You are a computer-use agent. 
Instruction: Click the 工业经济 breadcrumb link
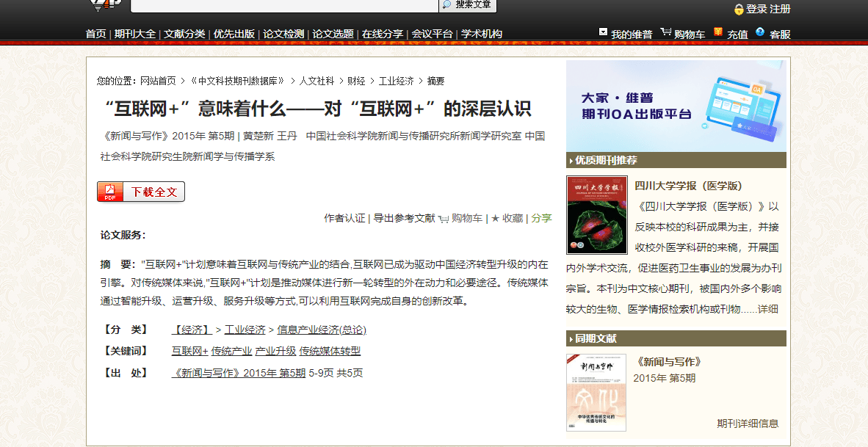[x=396, y=81]
